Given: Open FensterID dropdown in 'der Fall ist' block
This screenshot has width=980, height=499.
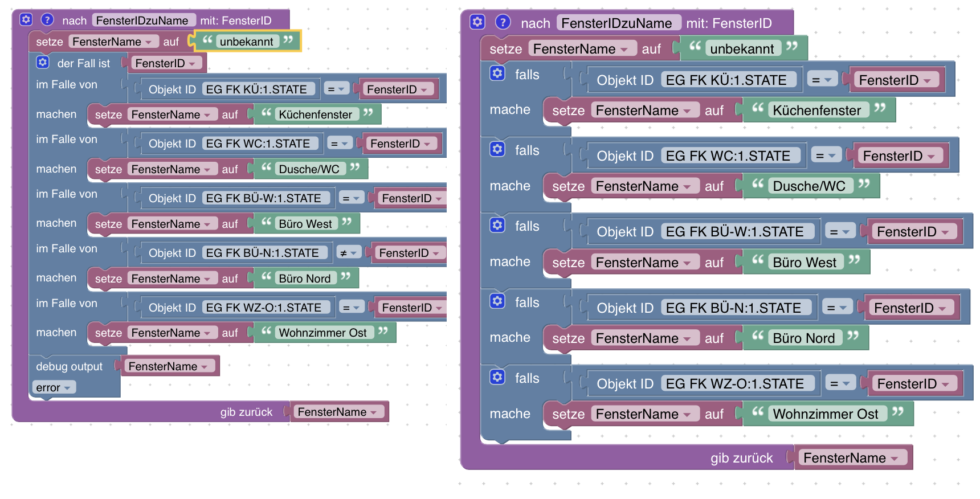Looking at the screenshot, I should 166,63.
